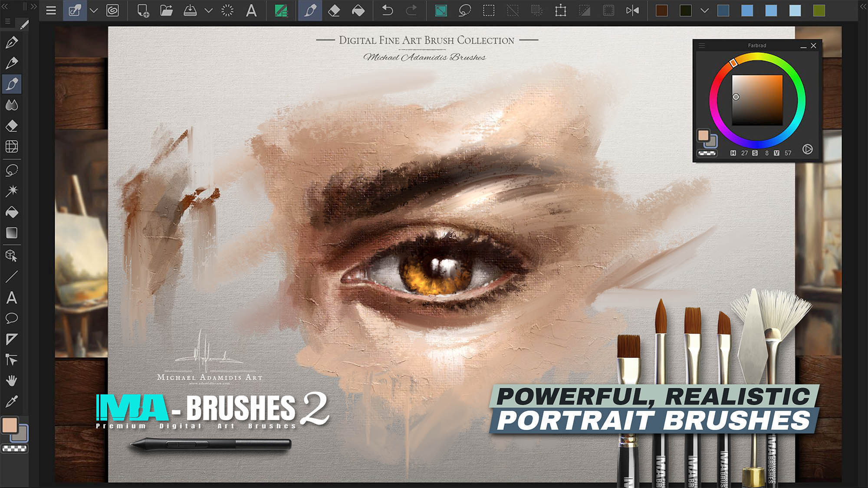Image resolution: width=868 pixels, height=488 pixels.
Task: Select the Gradient tool in left toolbar
Action: point(12,233)
